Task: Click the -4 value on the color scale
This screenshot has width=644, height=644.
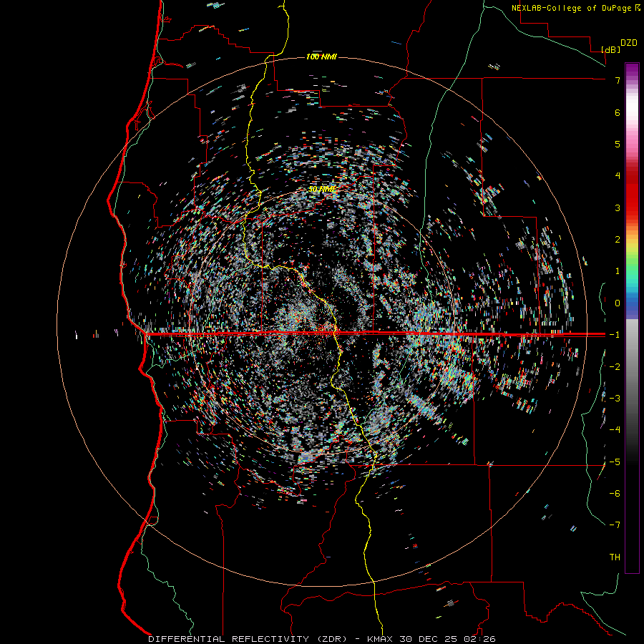Action: coord(615,430)
